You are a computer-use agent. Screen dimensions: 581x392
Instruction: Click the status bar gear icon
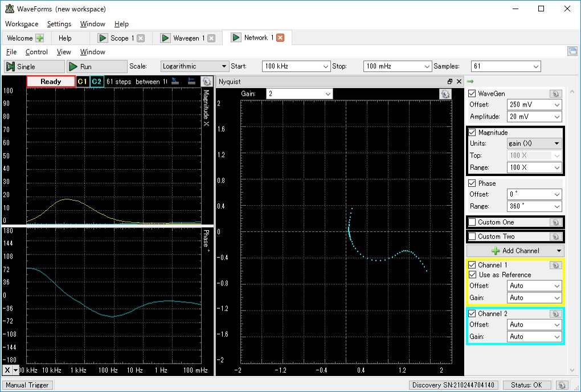point(562,385)
